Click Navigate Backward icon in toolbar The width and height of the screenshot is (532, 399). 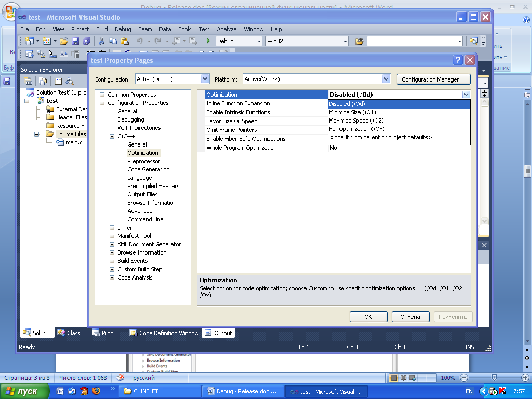coord(177,41)
